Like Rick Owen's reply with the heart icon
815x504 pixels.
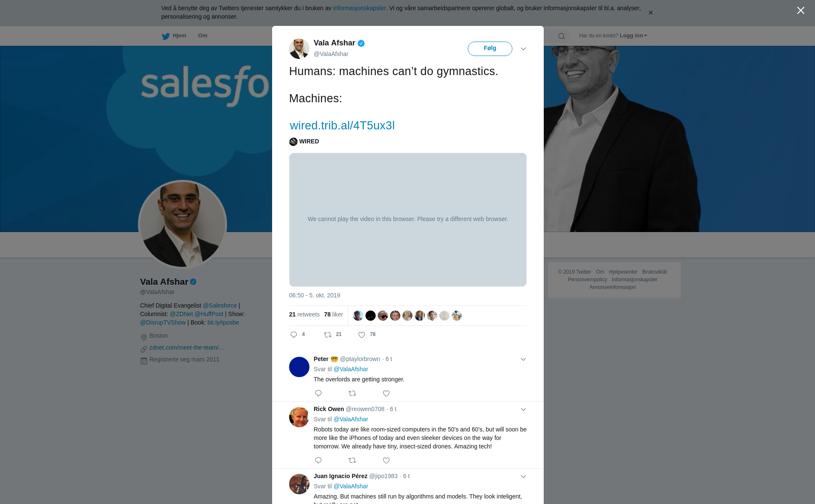coord(386,460)
